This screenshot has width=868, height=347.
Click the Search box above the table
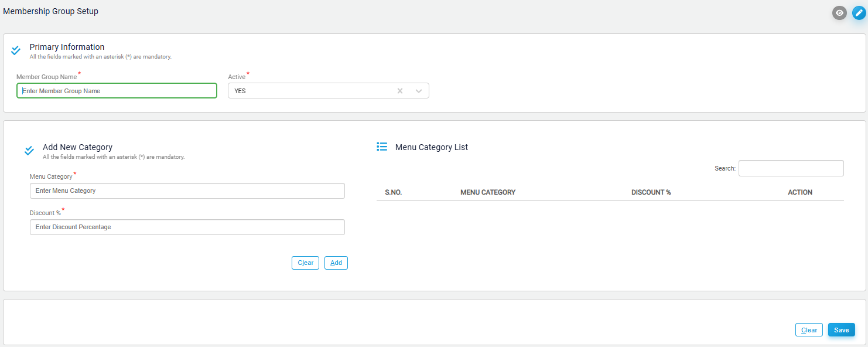coord(791,168)
